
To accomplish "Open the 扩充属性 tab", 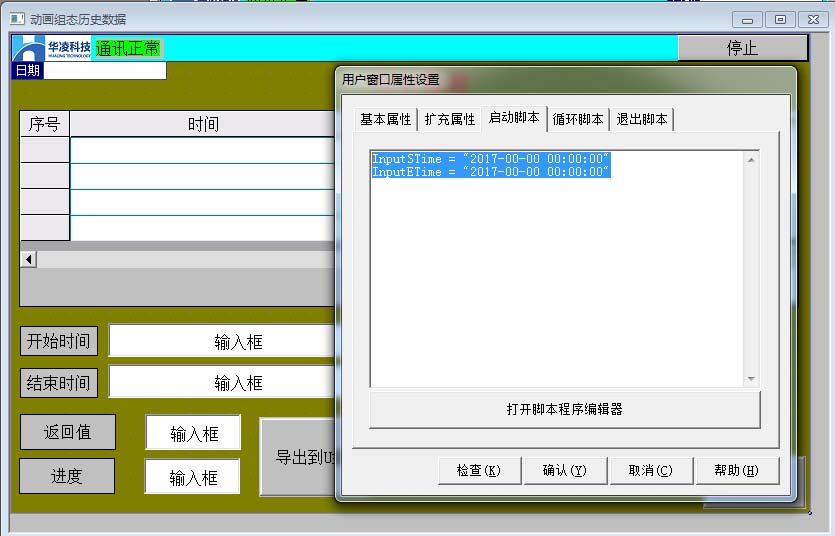I will click(x=449, y=119).
